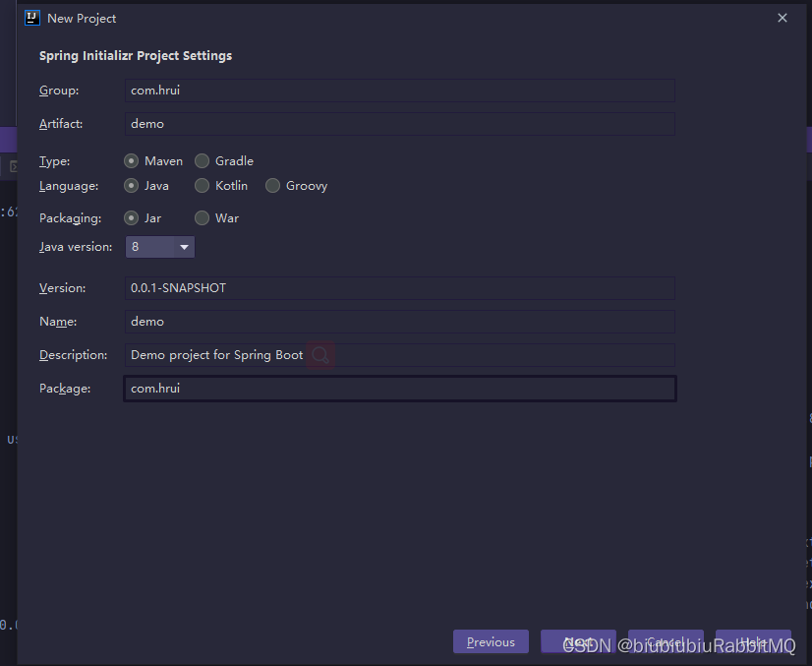
Task: Click into the Version field
Action: [400, 288]
